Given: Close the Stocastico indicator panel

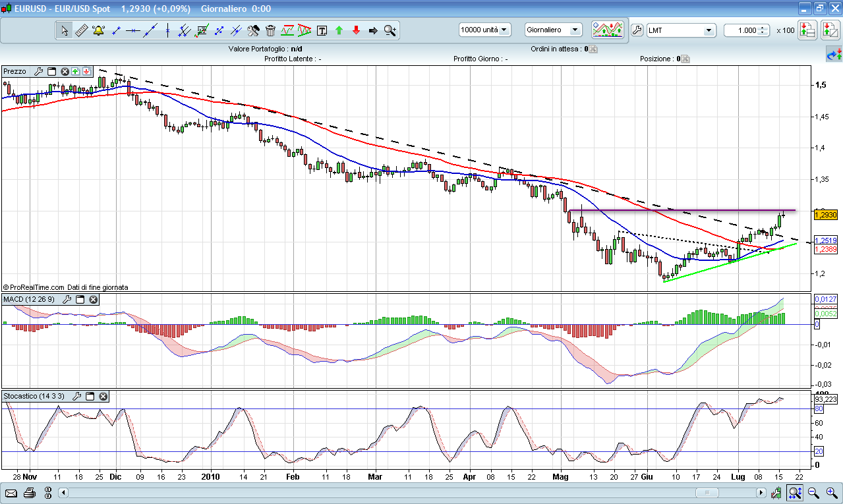Looking at the screenshot, I should 103,397.
